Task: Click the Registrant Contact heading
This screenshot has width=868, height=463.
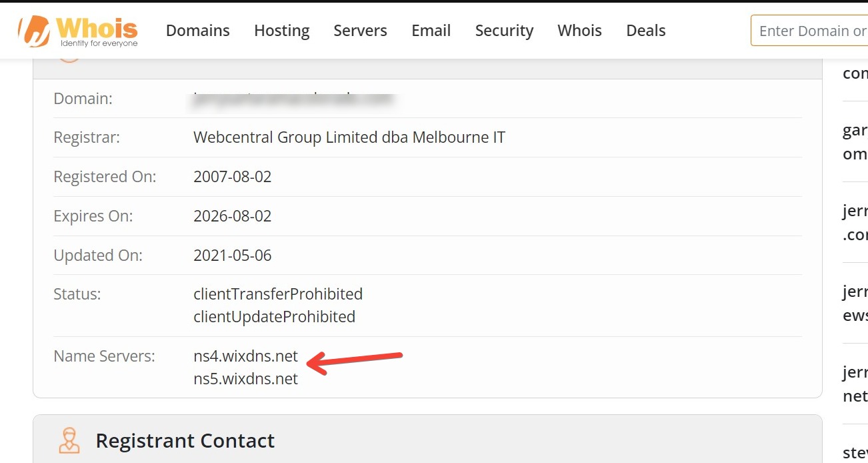Action: (x=185, y=440)
